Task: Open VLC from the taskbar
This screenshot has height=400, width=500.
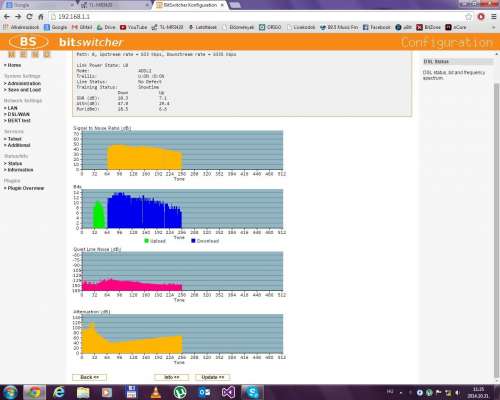Action: pos(155,392)
